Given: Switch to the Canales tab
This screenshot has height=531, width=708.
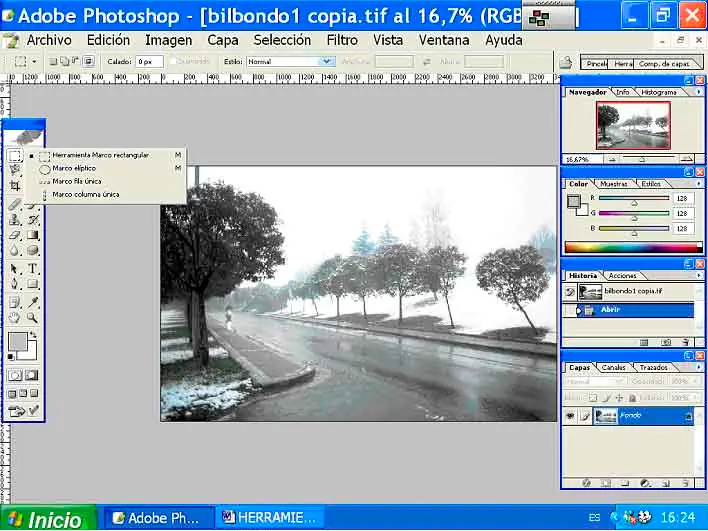Looking at the screenshot, I should click(x=614, y=368).
